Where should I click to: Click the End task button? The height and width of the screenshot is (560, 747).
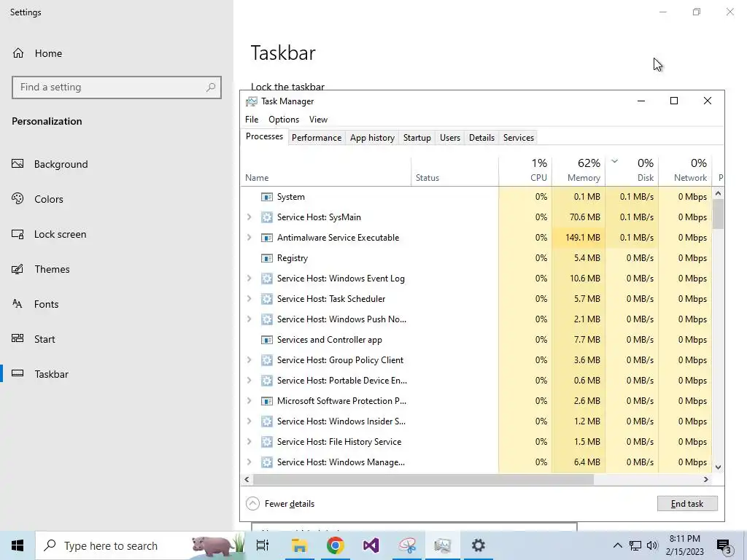687,504
